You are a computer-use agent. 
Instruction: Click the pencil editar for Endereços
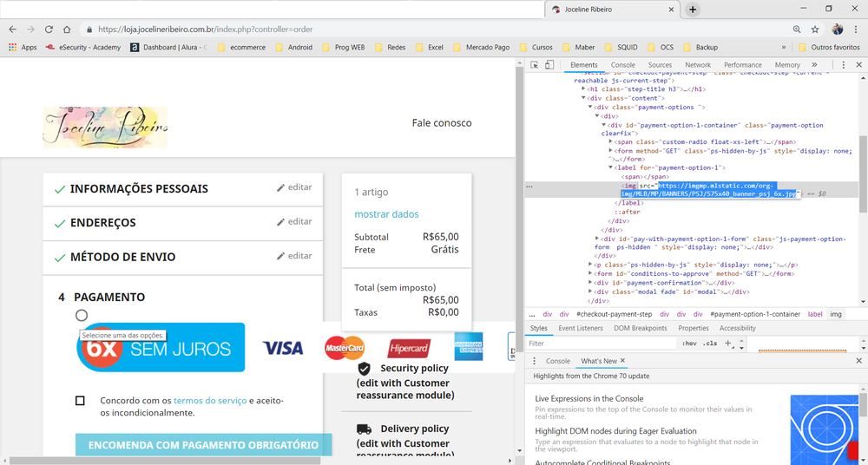coord(294,221)
